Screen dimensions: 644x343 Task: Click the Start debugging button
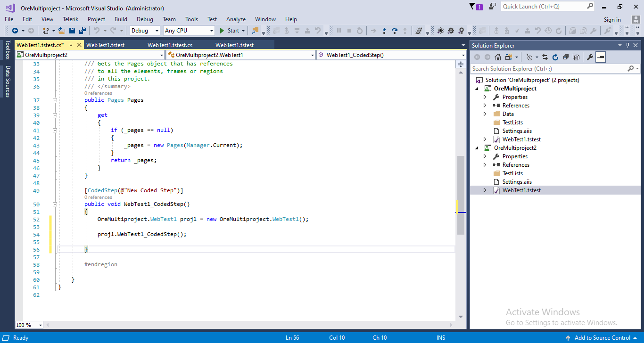point(229,31)
